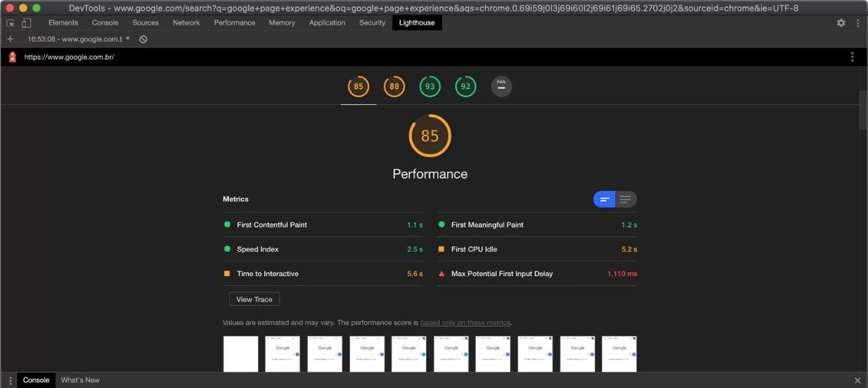868x388 pixels.
Task: Jump to Performance score gauge 85
Action: pyautogui.click(x=359, y=87)
